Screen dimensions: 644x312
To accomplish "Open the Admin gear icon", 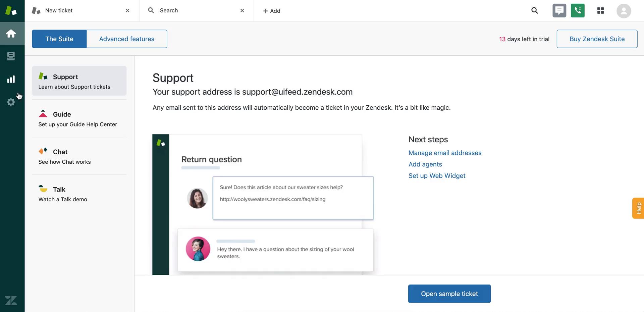I will pos(11,102).
